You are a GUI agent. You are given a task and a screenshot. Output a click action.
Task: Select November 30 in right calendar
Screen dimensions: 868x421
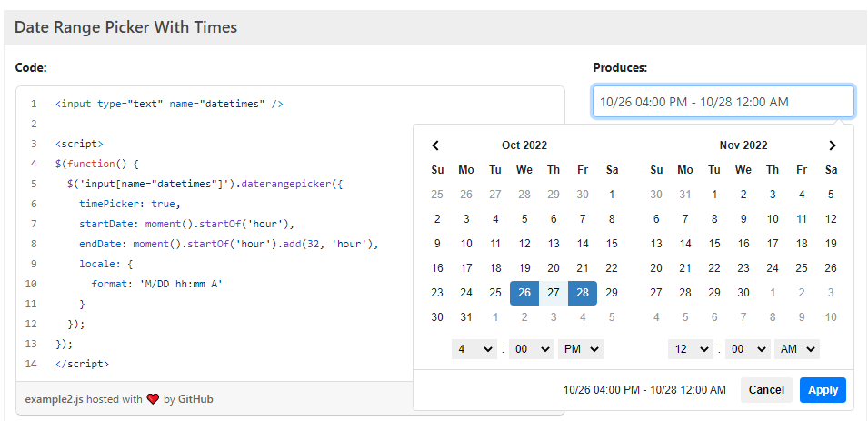(x=743, y=293)
